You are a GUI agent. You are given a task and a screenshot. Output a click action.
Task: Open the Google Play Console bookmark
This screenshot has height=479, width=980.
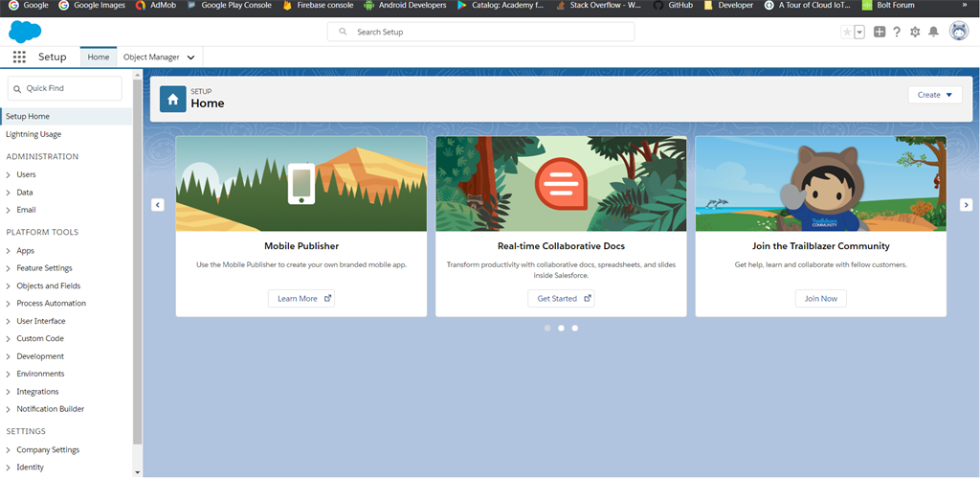tap(229, 5)
